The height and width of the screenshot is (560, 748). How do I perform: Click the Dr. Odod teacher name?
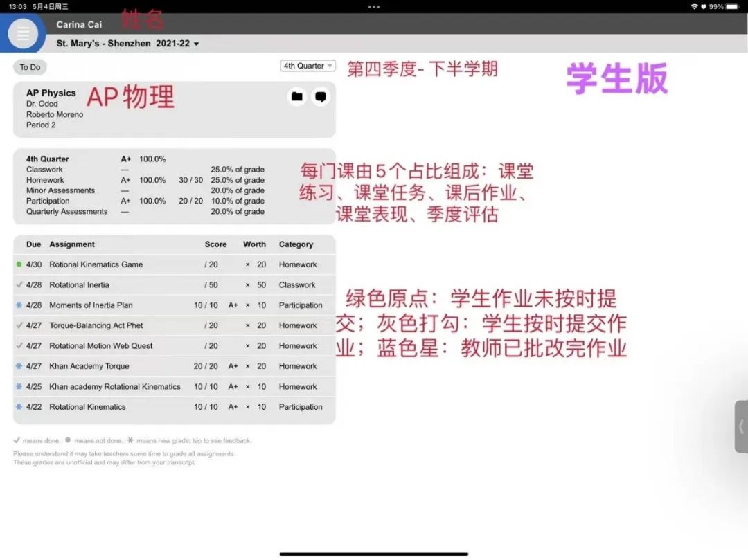[x=42, y=104]
